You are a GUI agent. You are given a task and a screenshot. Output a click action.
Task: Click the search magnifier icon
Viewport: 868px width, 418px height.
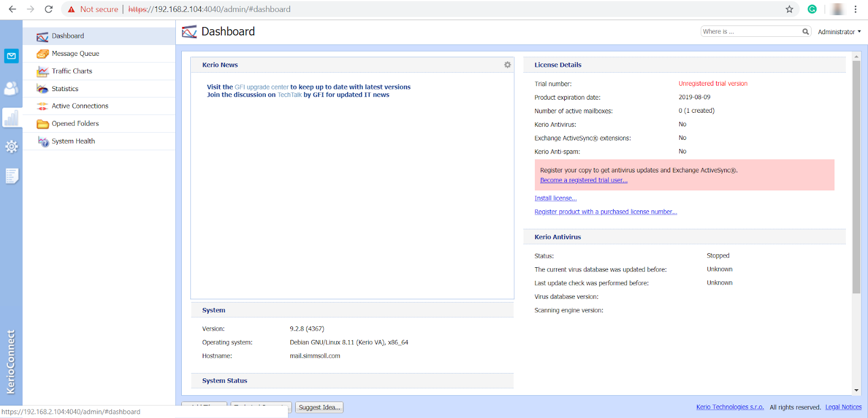[x=806, y=32]
